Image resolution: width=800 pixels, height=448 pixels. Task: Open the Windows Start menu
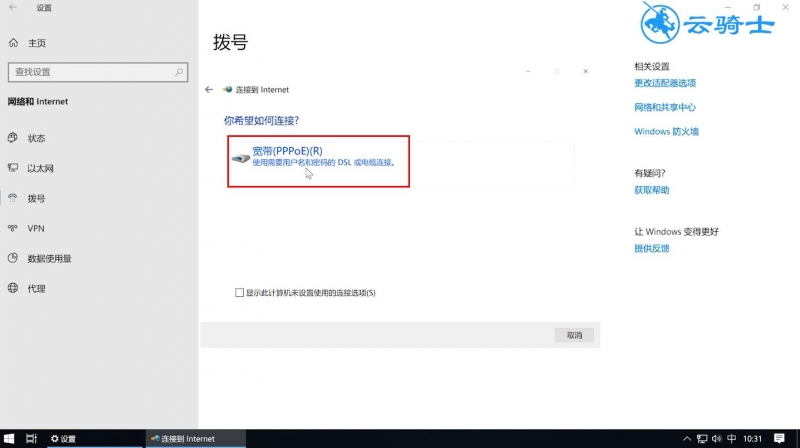tap(9, 438)
